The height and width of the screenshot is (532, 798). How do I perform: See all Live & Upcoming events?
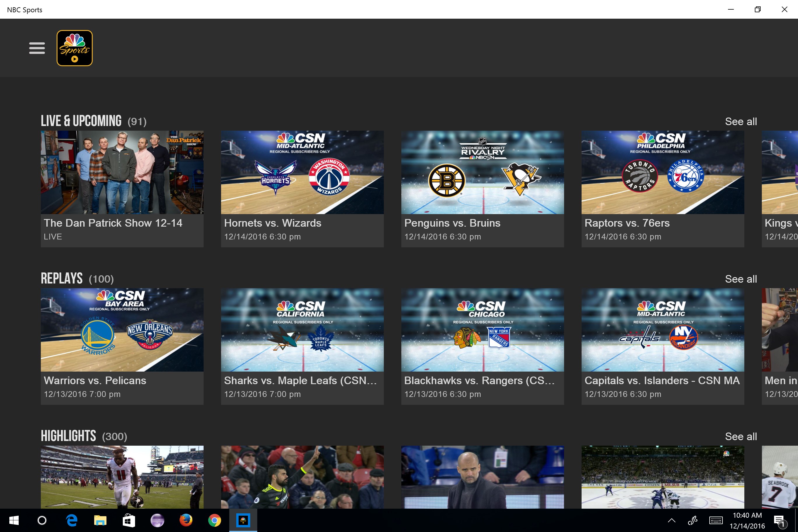tap(741, 121)
